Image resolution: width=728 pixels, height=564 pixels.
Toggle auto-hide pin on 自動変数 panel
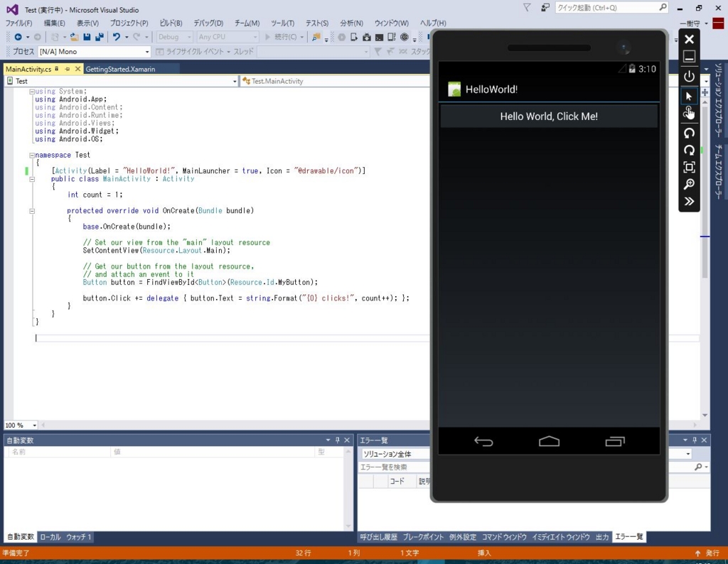[338, 440]
